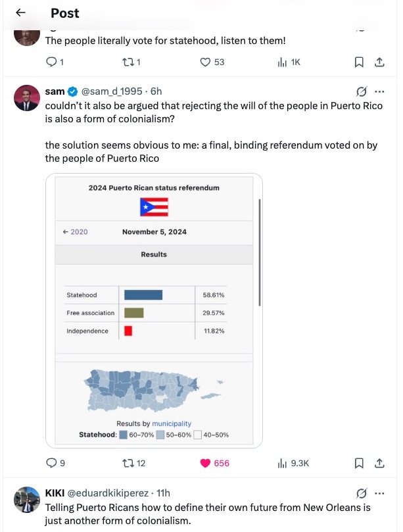
Task: Go back using the arrow icon
Action: [20, 13]
